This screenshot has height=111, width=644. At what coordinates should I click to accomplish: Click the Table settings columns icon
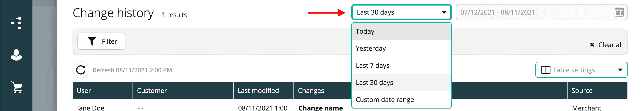coord(546,70)
